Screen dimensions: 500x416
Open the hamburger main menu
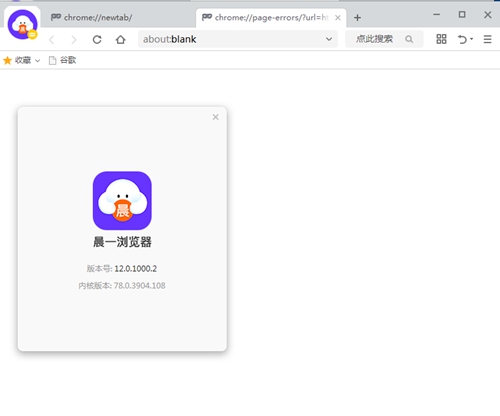click(x=487, y=39)
